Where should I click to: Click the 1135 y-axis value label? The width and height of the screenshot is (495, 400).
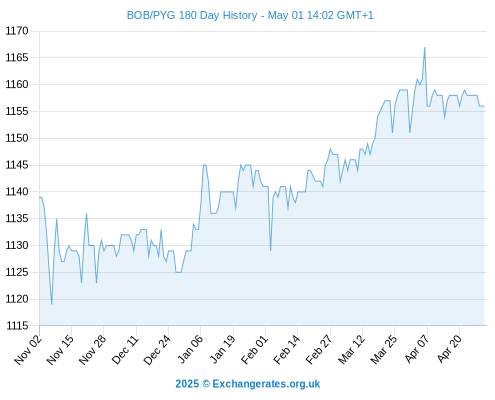[x=17, y=219]
